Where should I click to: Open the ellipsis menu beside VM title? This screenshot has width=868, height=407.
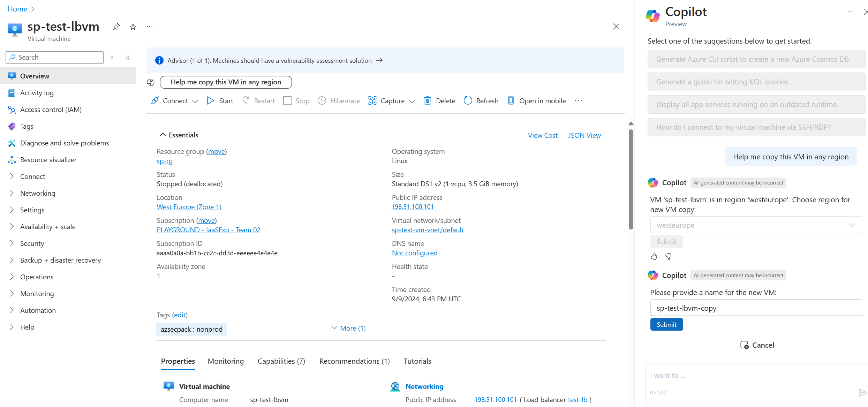click(150, 27)
